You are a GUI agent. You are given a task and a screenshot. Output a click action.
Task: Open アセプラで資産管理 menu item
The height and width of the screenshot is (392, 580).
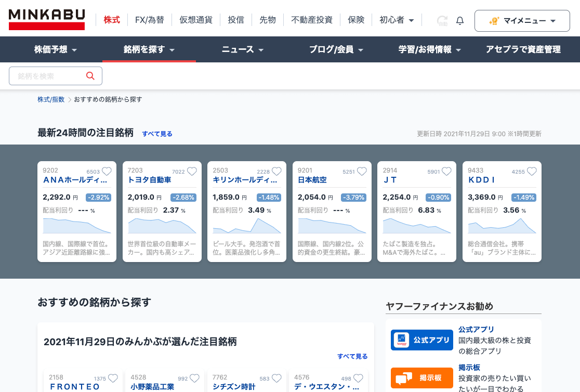click(x=523, y=49)
